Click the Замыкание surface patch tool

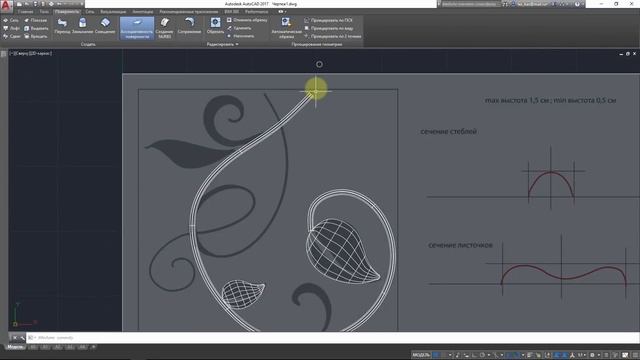[x=82, y=26]
